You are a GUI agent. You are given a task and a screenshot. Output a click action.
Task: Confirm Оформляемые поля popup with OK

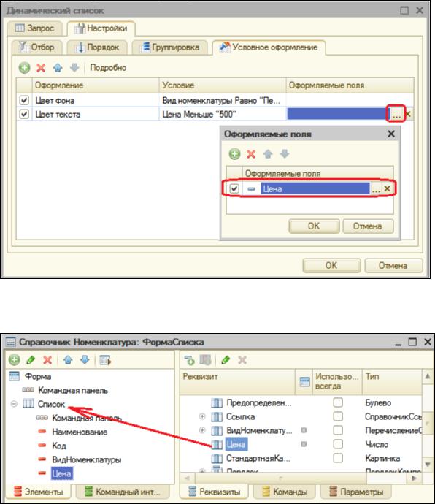(x=314, y=226)
